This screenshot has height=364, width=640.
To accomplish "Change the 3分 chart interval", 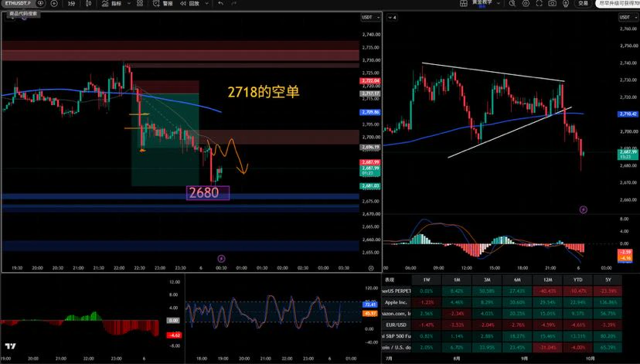I will [x=71, y=3].
